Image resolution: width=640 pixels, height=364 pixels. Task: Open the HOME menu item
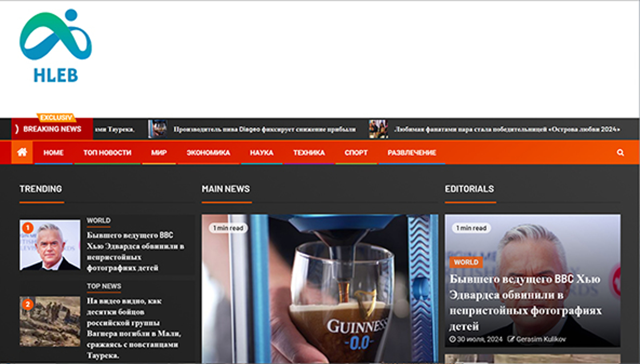click(x=53, y=153)
